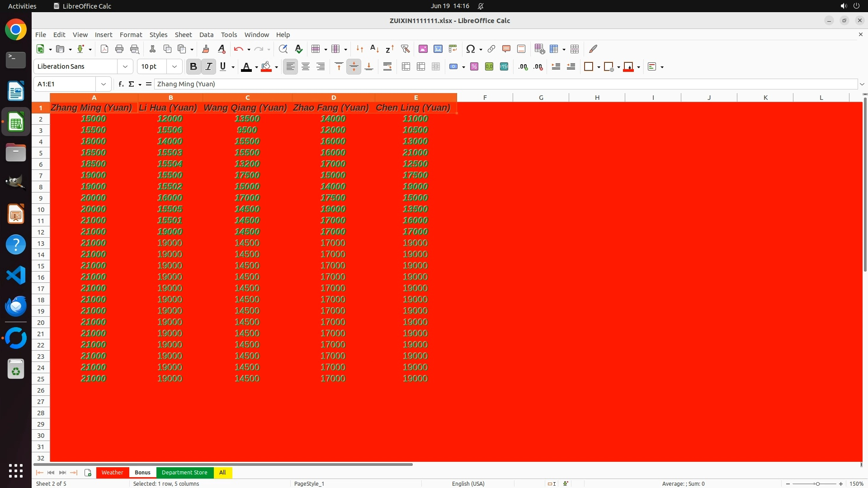Expand the font name dropdown
Viewport: 868px width, 488px height.
click(x=125, y=66)
